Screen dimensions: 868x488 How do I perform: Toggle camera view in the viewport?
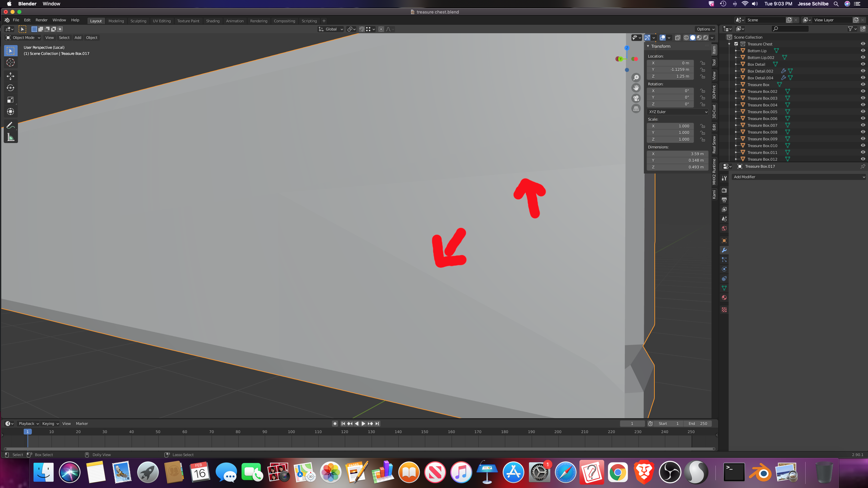(636, 98)
